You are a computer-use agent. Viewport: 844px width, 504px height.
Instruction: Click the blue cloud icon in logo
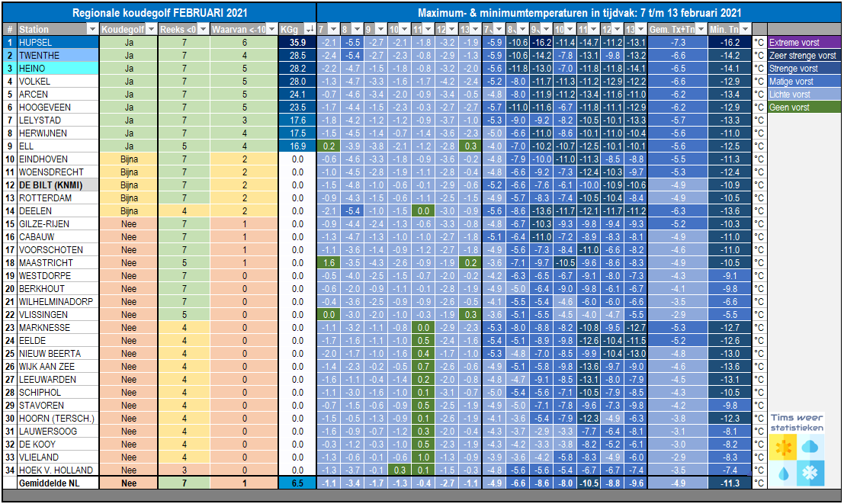coord(810,446)
